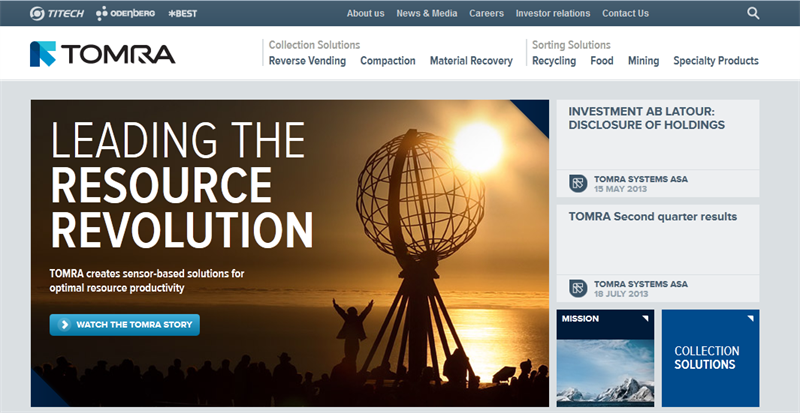The width and height of the screenshot is (800, 413).
Task: Click the Mission mountain thumbnail
Action: click(605, 370)
